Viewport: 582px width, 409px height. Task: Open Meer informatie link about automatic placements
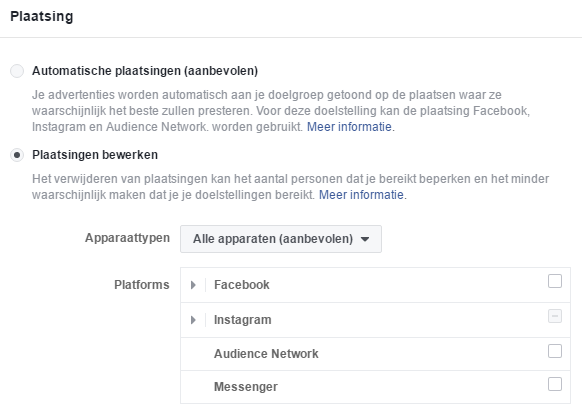tap(349, 127)
